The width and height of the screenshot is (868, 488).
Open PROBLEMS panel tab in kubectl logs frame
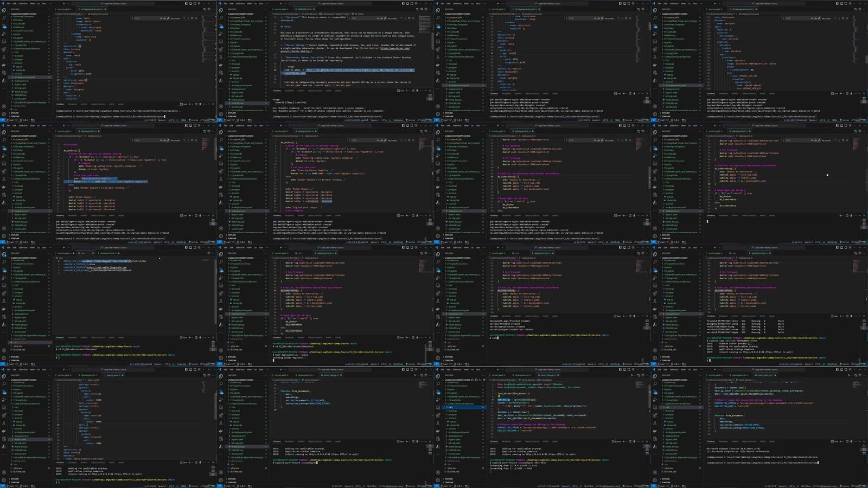pos(723,316)
